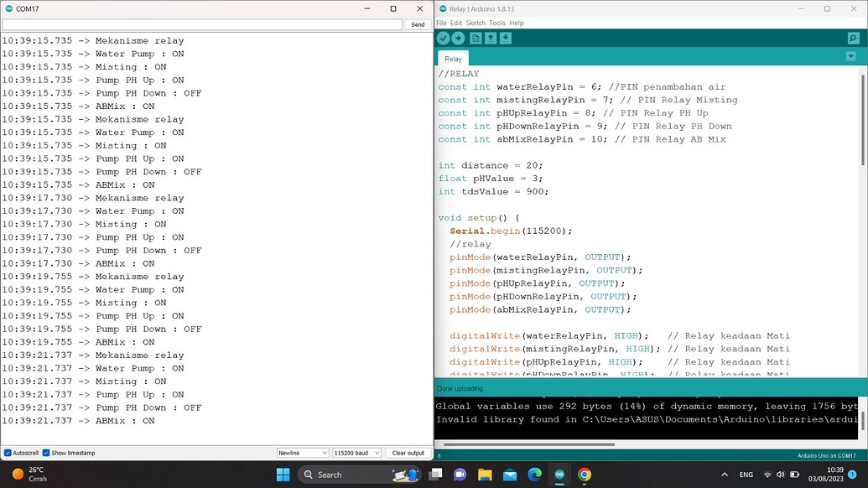Open the Newline line-ending dropdown
This screenshot has height=488, width=868.
[302, 453]
